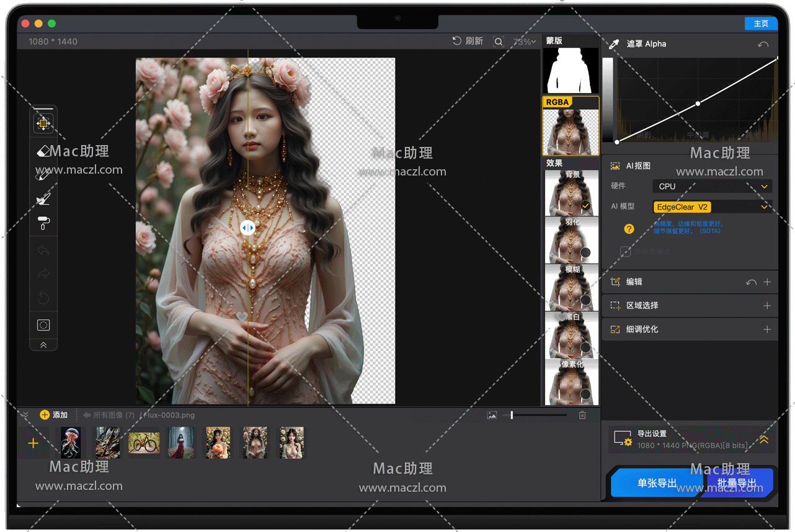This screenshot has height=532, width=795.
Task: Click the zoom magnifier icon in top bar
Action: click(498, 42)
